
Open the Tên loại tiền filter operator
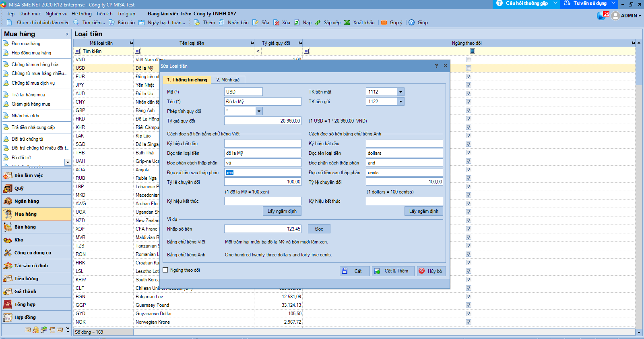point(137,51)
